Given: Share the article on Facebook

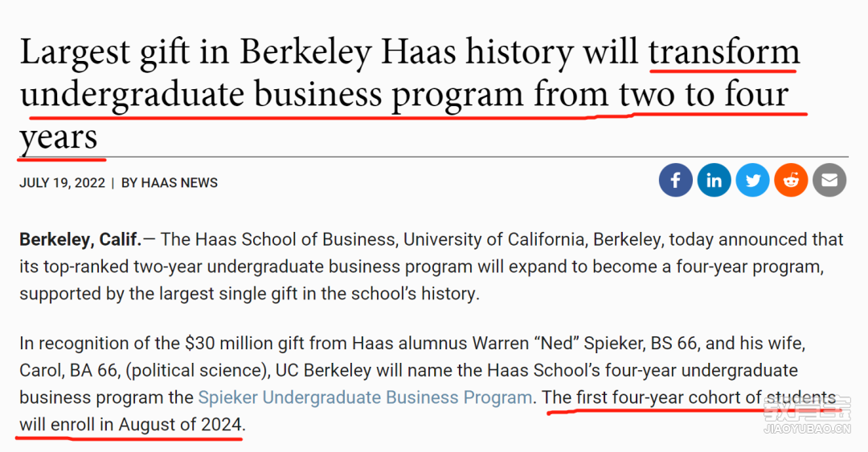Looking at the screenshot, I should (675, 181).
